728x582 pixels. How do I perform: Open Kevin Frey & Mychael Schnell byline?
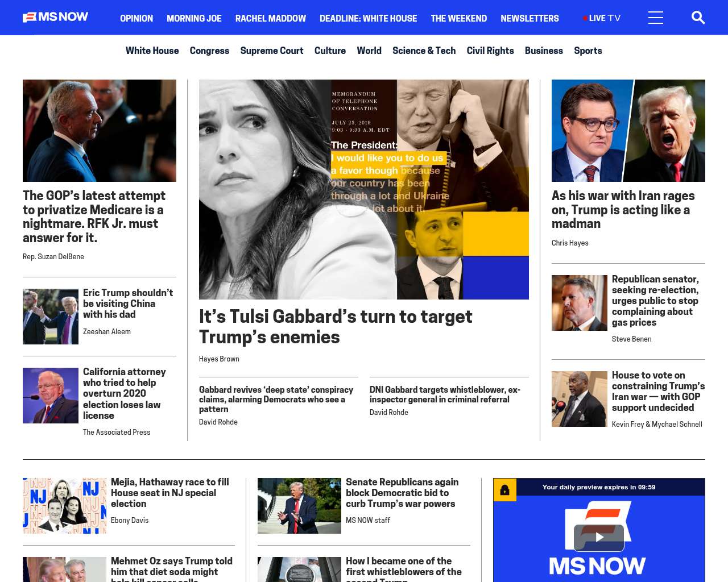[657, 425]
